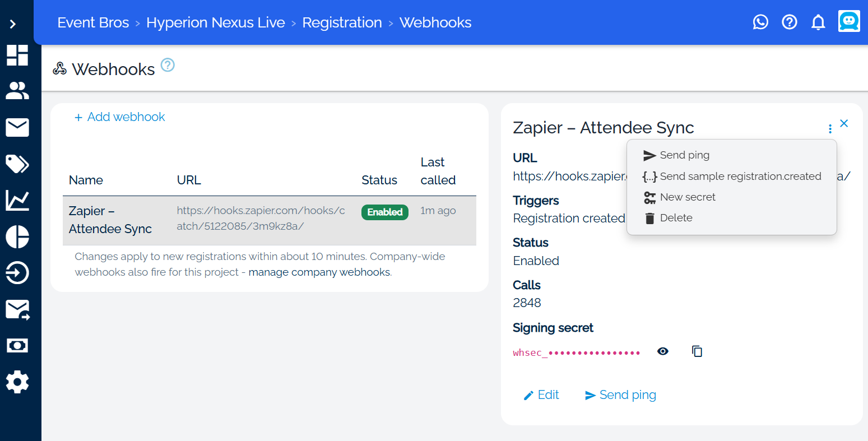This screenshot has width=868, height=441.
Task: Open the check-in arrow circle sidebar icon
Action: tap(17, 273)
